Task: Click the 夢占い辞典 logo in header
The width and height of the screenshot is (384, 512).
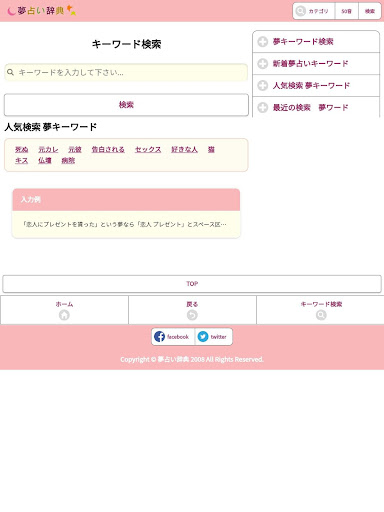Action: pos(42,11)
